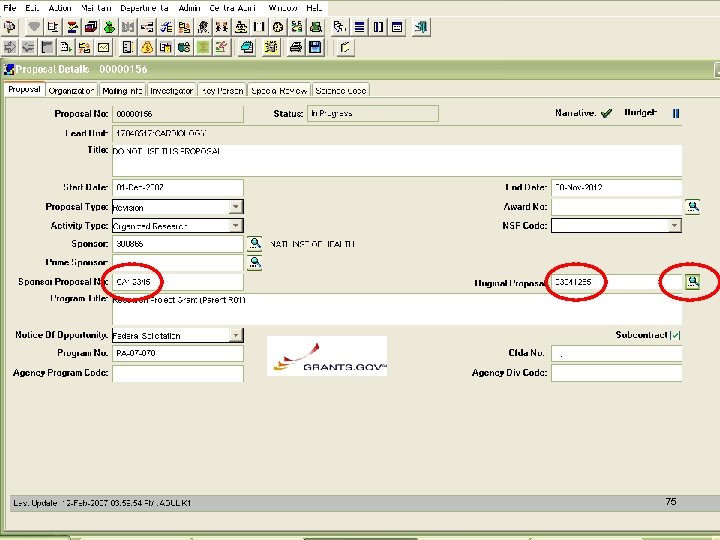Click into the Title text field
The width and height of the screenshot is (720, 540).
tap(397, 160)
